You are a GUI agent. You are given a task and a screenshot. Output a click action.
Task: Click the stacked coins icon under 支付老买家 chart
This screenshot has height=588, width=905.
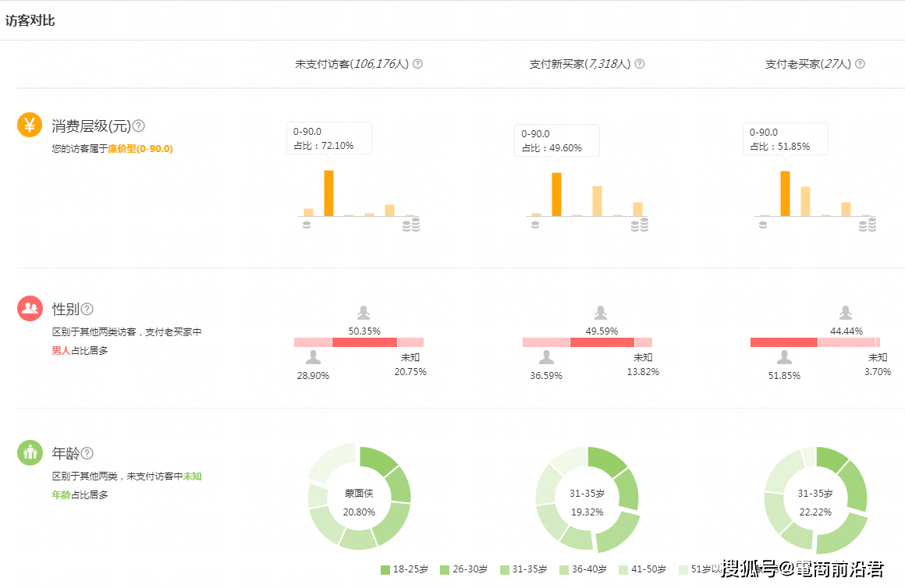(868, 225)
